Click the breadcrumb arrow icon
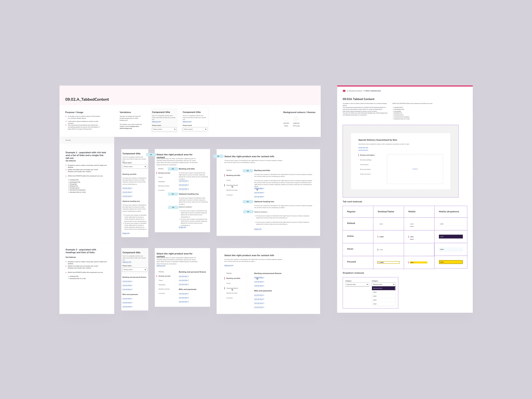 point(364,91)
